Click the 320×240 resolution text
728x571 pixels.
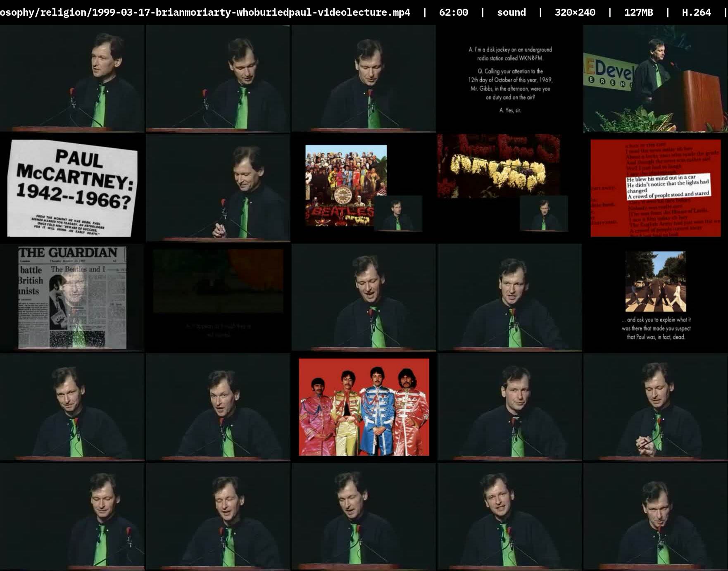(575, 12)
